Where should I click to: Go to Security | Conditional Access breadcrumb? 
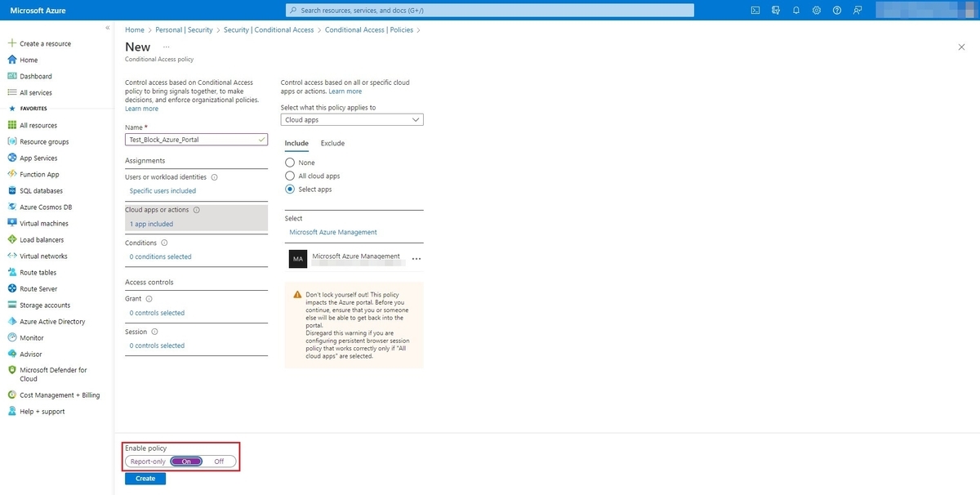269,29
